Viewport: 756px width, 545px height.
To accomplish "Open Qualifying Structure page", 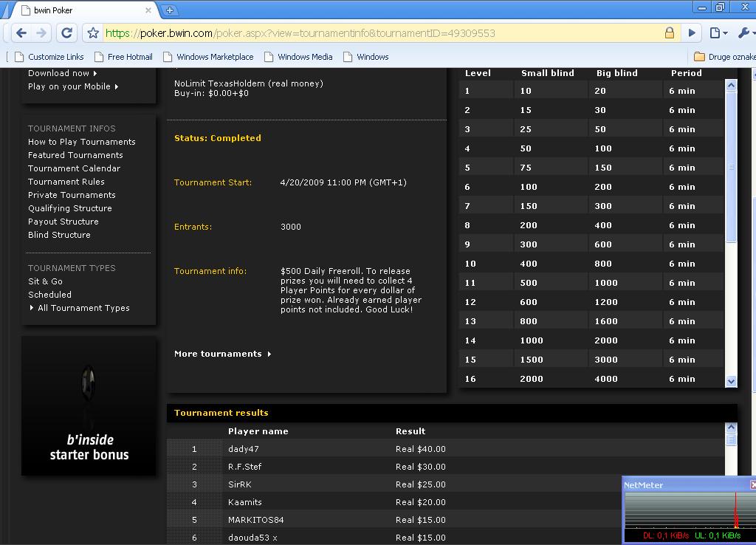I will 70,208.
